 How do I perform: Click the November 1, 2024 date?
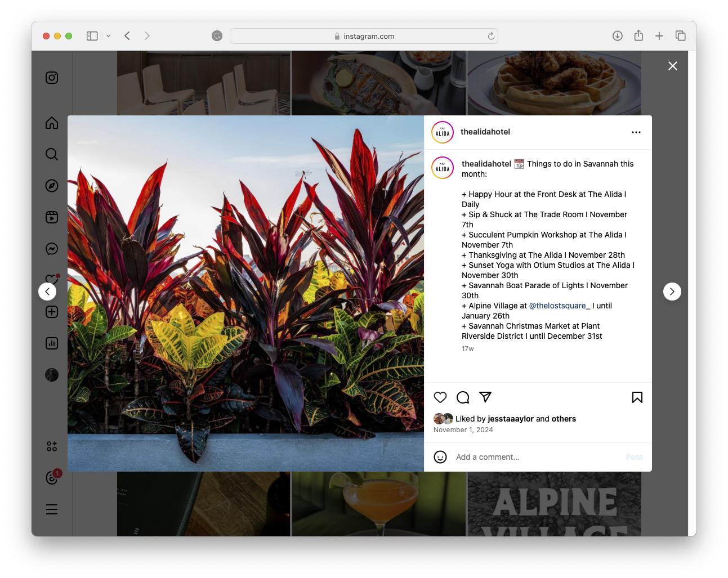point(463,430)
